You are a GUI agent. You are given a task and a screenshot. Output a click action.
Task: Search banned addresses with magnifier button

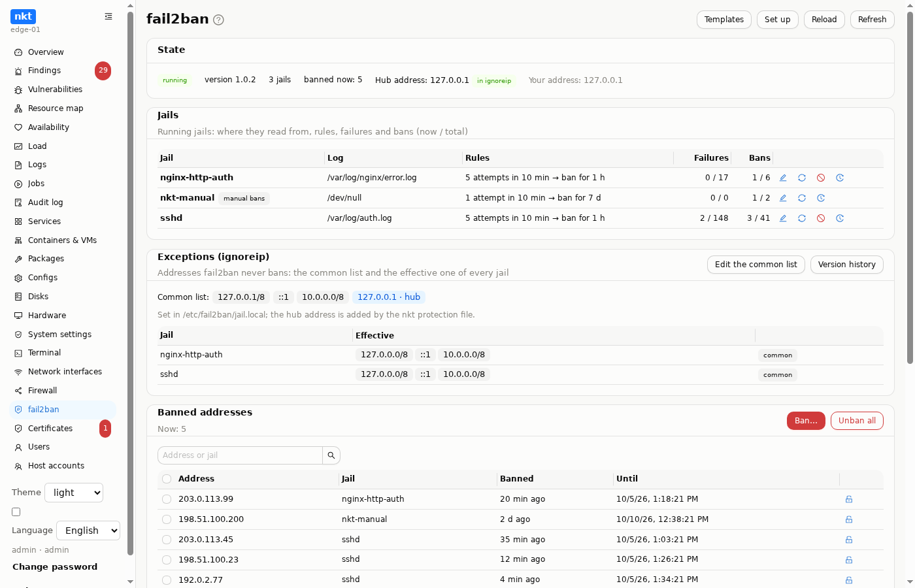click(331, 455)
